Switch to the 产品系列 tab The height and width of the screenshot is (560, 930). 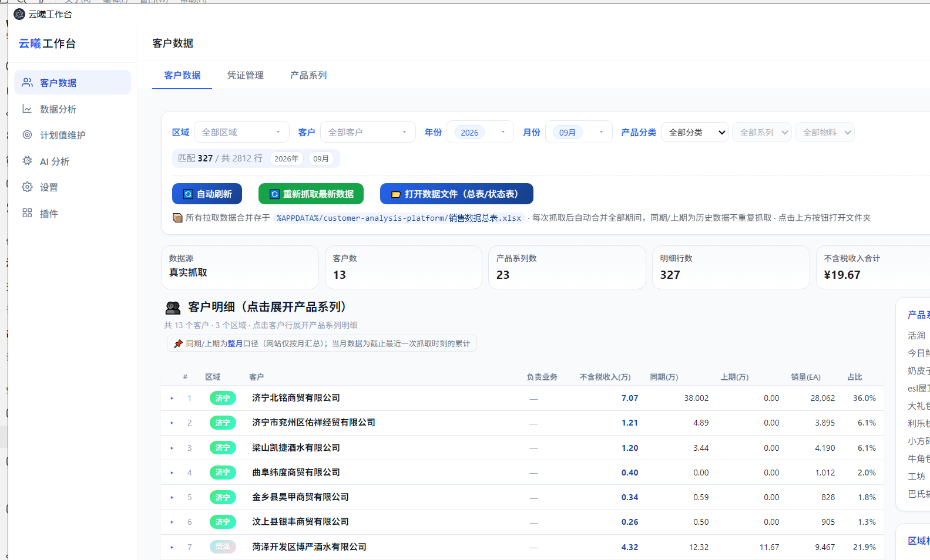coord(308,75)
